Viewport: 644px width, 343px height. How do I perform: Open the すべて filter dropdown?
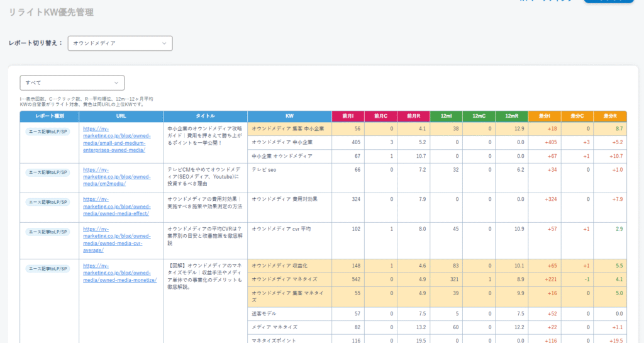point(72,82)
